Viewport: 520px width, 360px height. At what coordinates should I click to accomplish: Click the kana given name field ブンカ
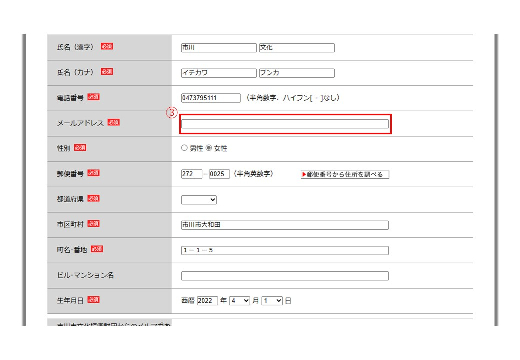(297, 73)
